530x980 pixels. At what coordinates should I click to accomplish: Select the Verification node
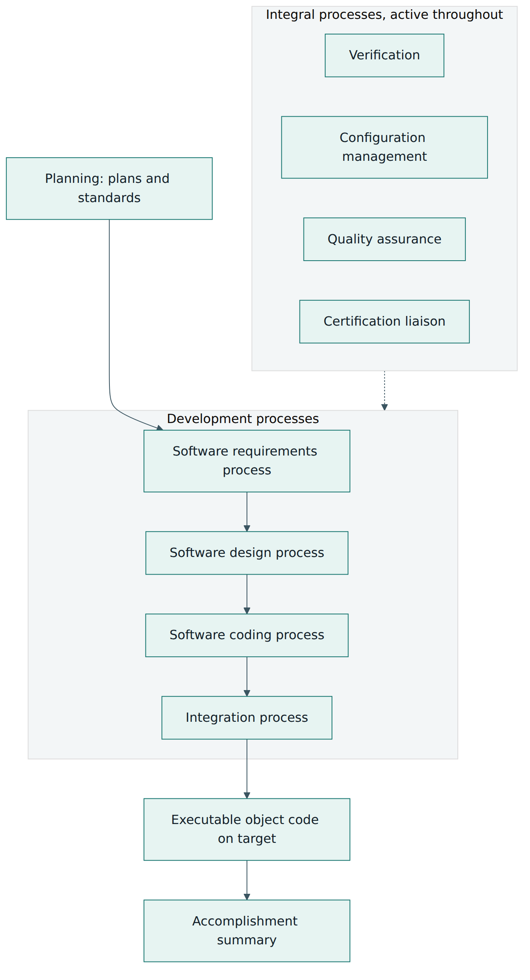[384, 55]
